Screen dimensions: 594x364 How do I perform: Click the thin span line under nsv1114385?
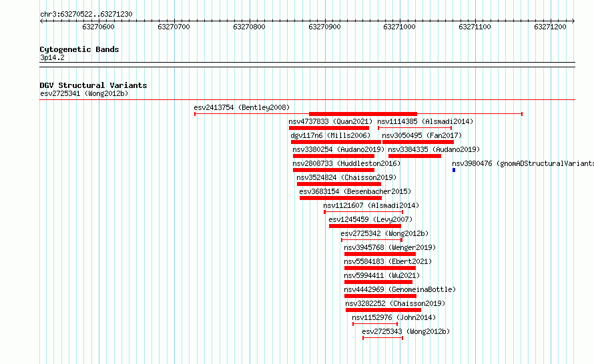(415, 128)
